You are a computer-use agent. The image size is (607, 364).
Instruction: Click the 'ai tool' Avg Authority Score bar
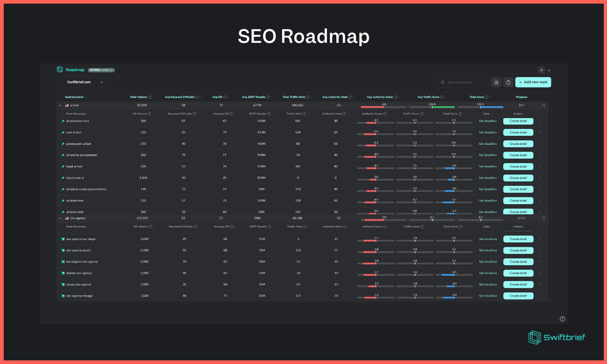[x=383, y=107]
